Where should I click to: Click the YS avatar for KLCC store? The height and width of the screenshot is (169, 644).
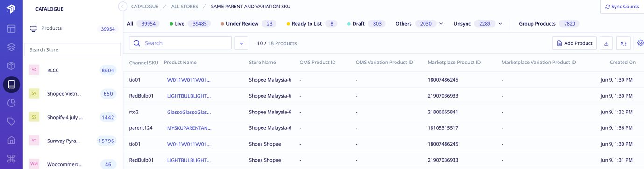[34, 70]
